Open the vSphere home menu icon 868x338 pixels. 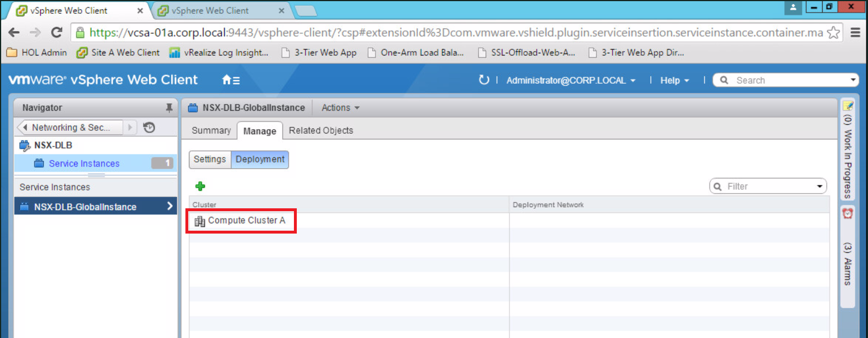click(231, 80)
